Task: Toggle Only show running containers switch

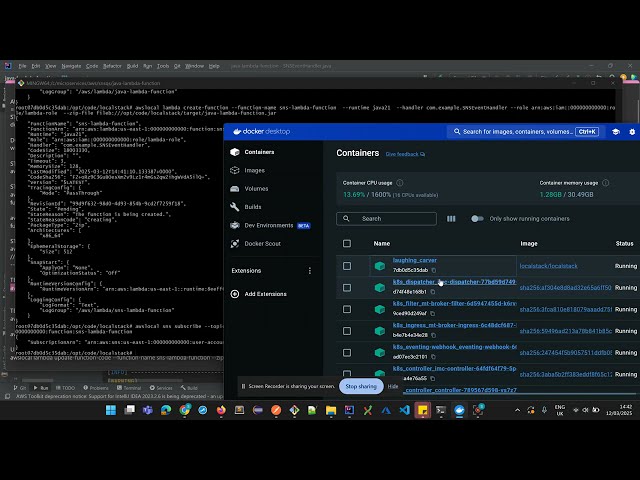Action: click(x=477, y=219)
